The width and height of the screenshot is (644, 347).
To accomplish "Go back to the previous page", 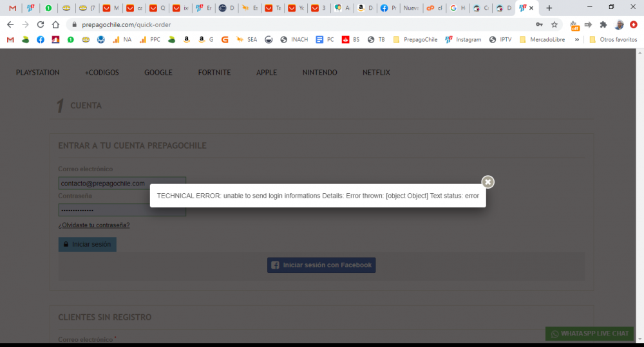I will (10, 24).
